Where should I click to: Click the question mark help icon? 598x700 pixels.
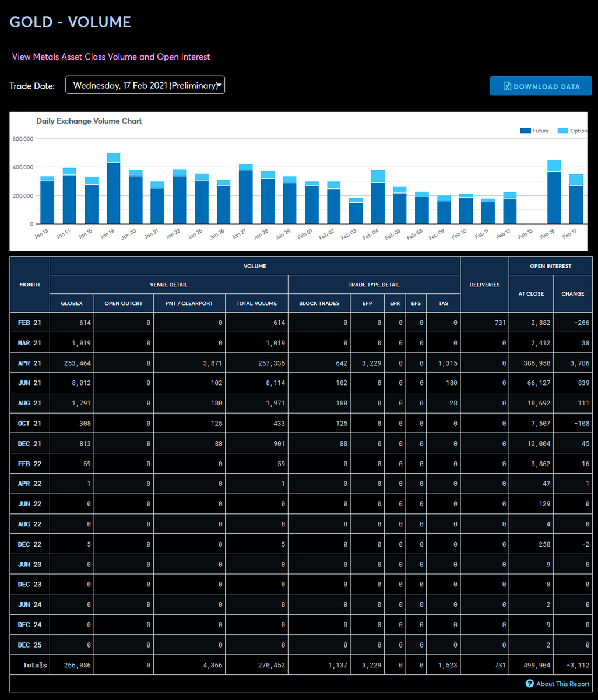coord(529,684)
